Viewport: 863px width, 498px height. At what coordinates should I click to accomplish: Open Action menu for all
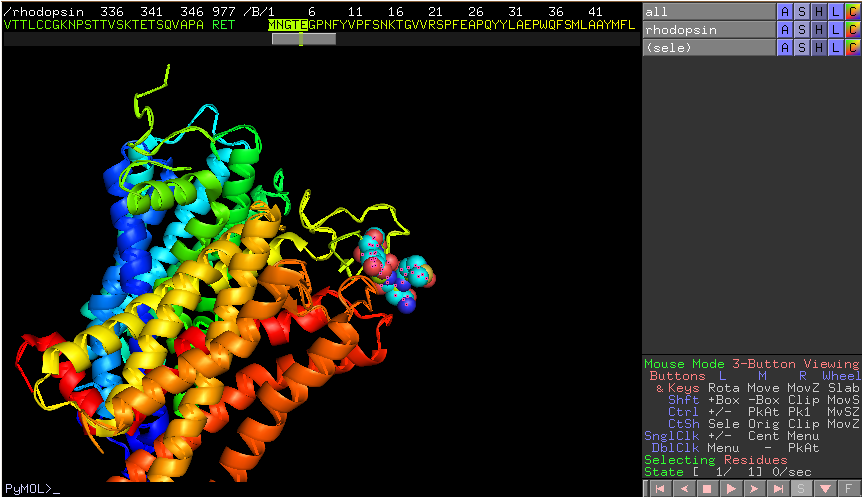(x=785, y=12)
